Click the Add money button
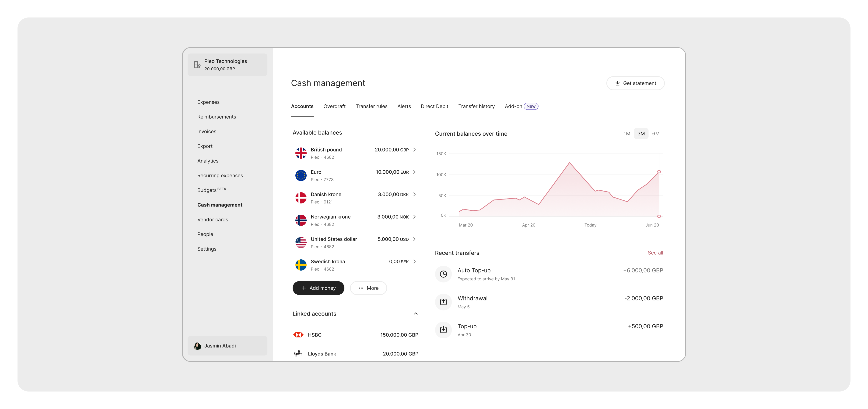 (x=318, y=288)
